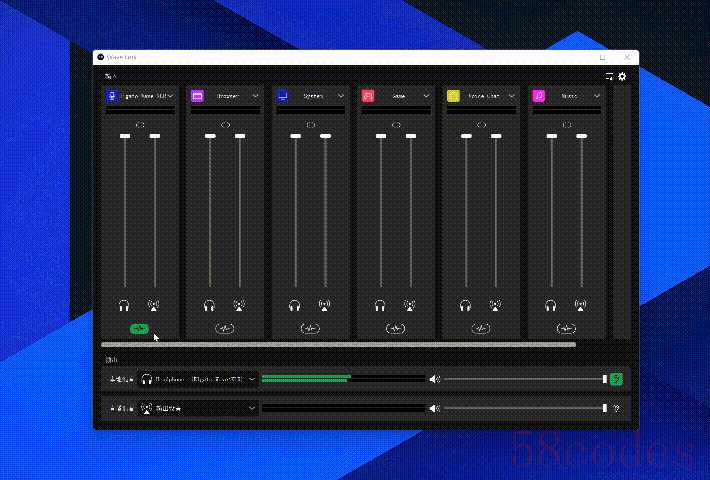Screen dimensions: 710x480
Task: Click the Voice Chat channel stream fader handle
Action: click(x=496, y=136)
